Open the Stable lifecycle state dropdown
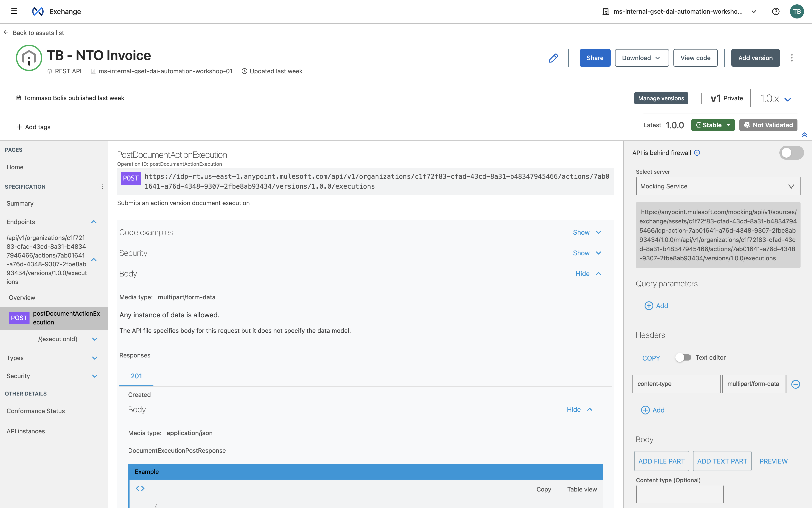Screen dimensions: 812x508 (x=713, y=125)
